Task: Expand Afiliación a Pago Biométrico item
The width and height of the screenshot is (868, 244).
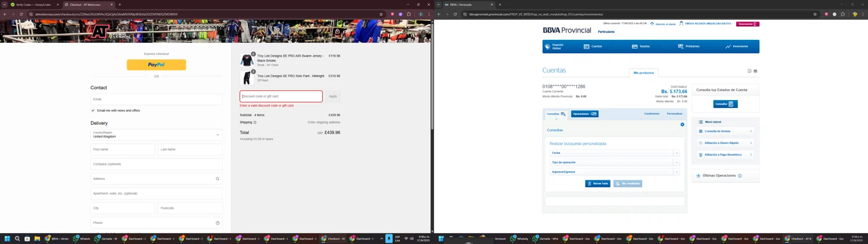Action: click(x=726, y=155)
